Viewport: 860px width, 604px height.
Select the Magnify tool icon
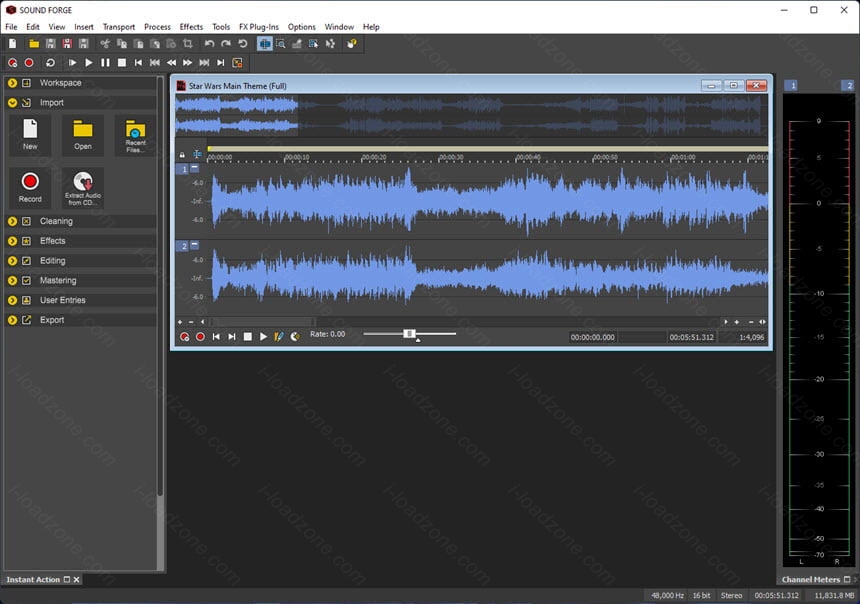pyautogui.click(x=281, y=44)
